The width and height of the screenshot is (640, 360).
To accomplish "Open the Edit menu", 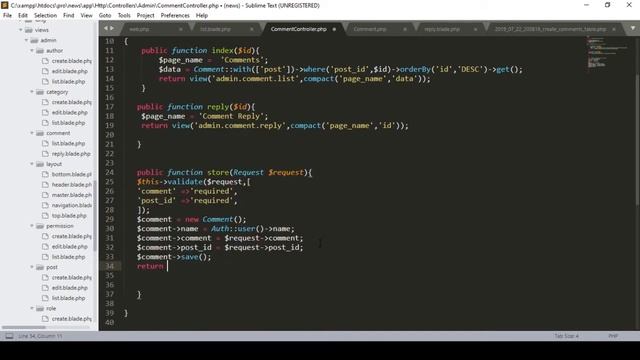I will click(23, 15).
